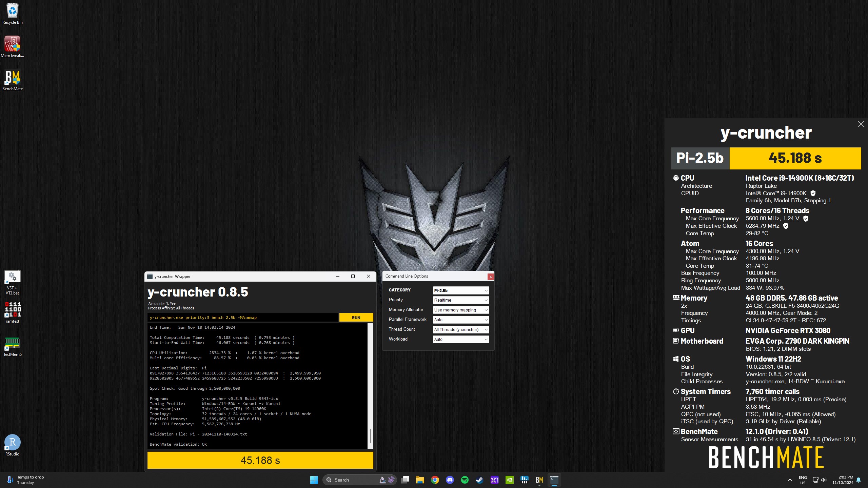Click the 12.1.0 (Driver: 0.41) version text
This screenshot has height=488, width=868.
[777, 432]
